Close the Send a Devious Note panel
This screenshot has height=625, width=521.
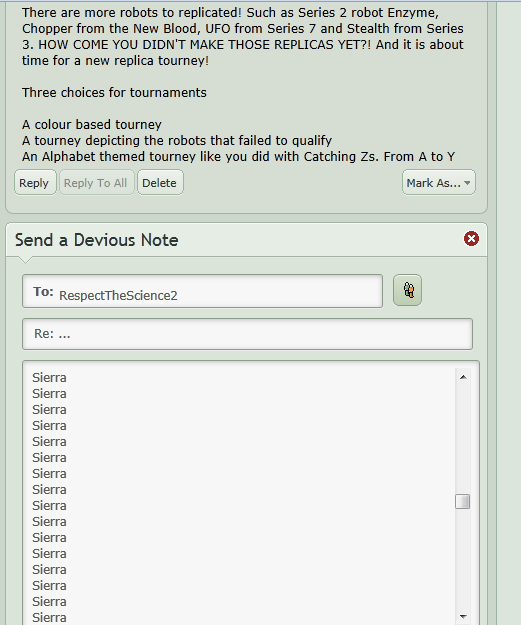[x=471, y=239]
